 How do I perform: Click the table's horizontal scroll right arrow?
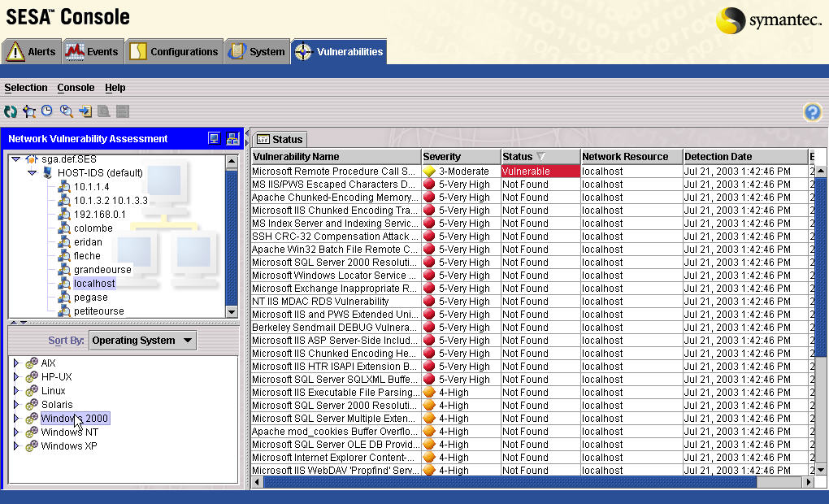point(808,482)
